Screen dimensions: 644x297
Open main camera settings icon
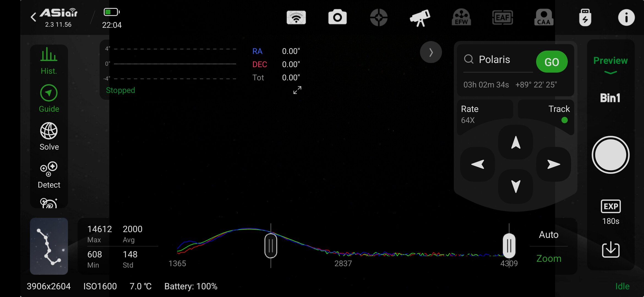point(337,18)
